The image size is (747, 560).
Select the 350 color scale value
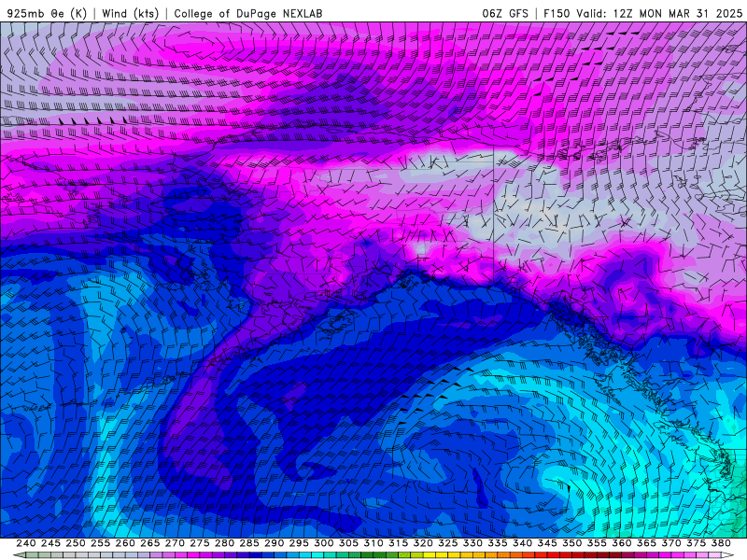pyautogui.click(x=572, y=543)
